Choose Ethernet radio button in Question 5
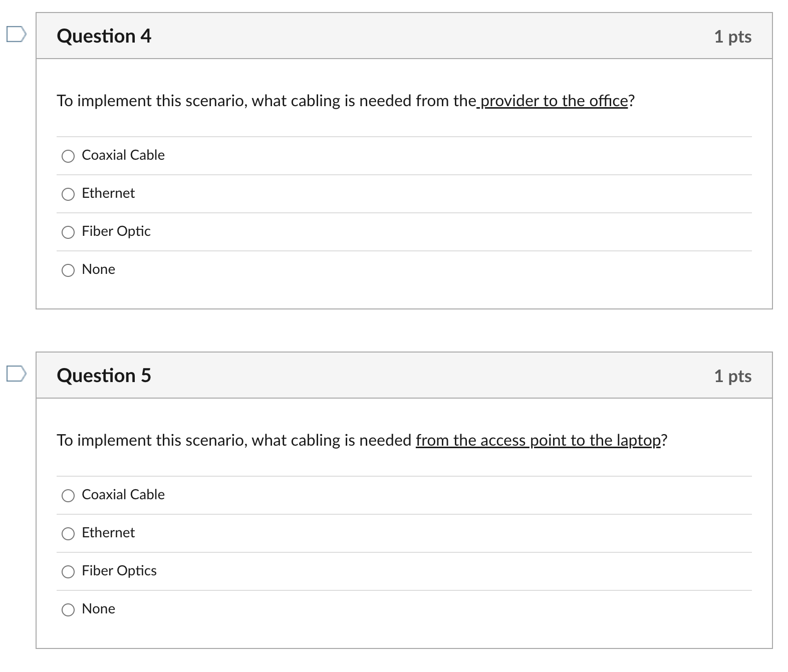 click(68, 534)
